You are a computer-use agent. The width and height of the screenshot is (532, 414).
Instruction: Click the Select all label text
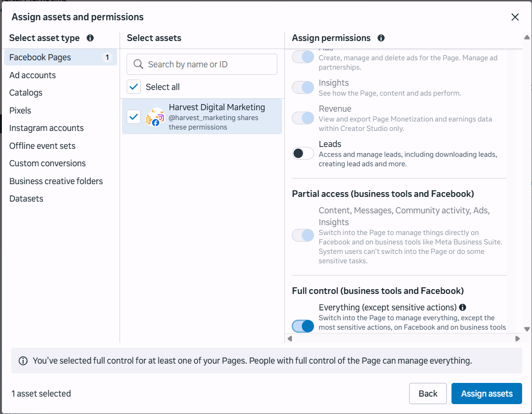click(162, 87)
